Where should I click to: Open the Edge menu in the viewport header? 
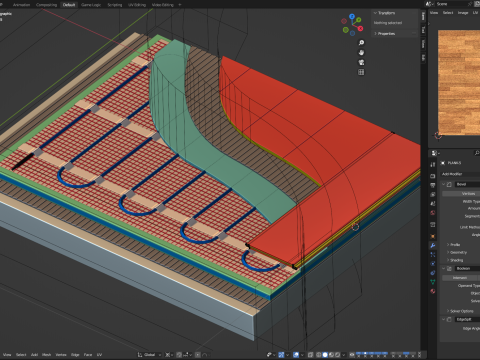(75, 355)
